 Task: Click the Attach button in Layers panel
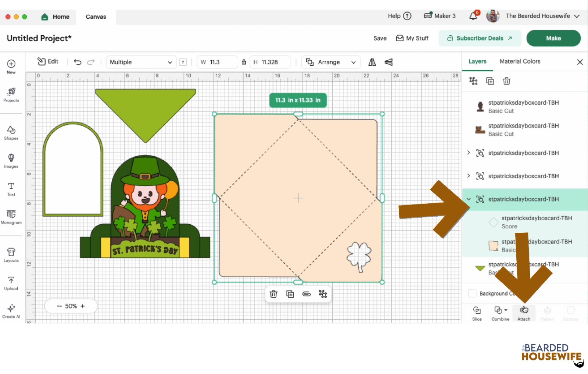tap(524, 313)
